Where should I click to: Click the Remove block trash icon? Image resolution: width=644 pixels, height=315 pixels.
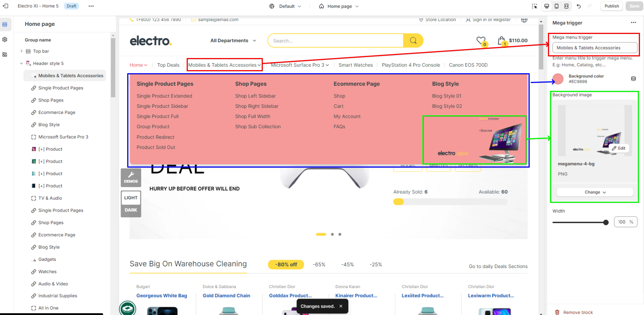(557, 312)
